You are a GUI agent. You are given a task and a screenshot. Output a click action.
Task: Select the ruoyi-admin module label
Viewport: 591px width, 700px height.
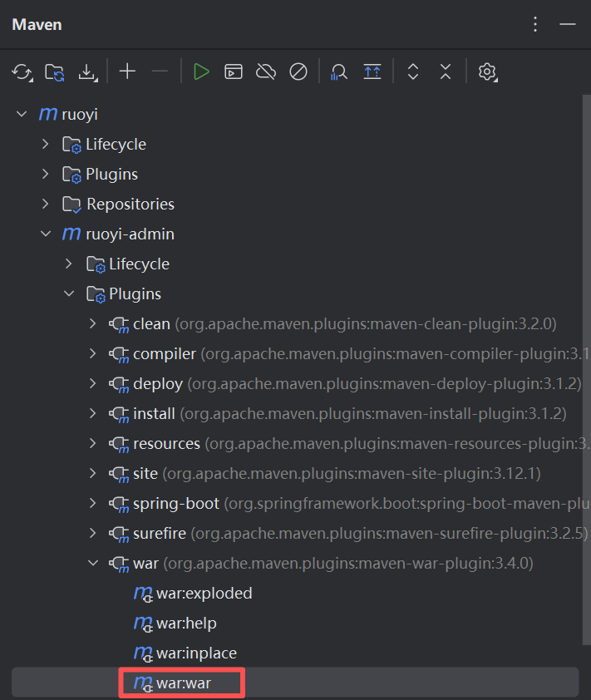click(130, 234)
